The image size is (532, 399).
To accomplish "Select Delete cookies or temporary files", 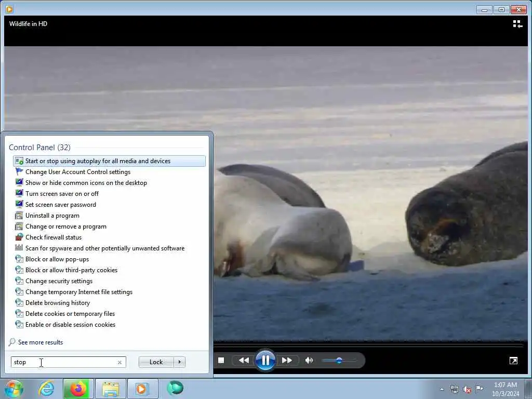I will click(x=109, y=313).
